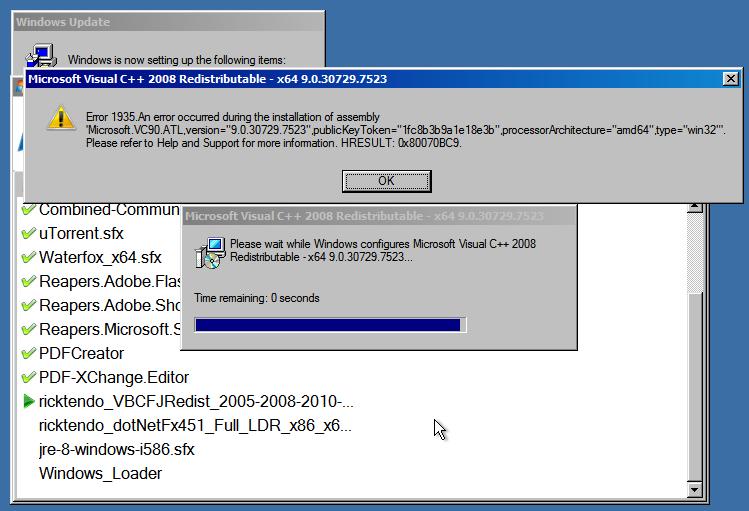Select uTorrent.sfx in the install list

(81, 234)
